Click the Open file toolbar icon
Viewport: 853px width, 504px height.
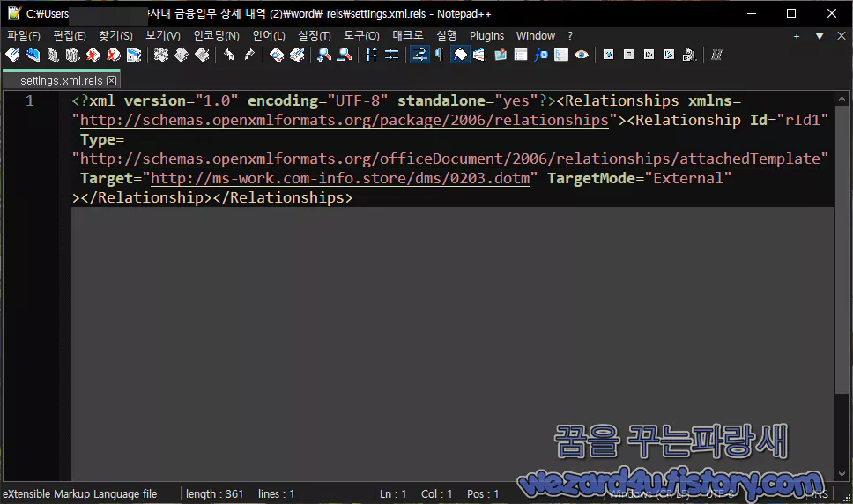[x=33, y=55]
